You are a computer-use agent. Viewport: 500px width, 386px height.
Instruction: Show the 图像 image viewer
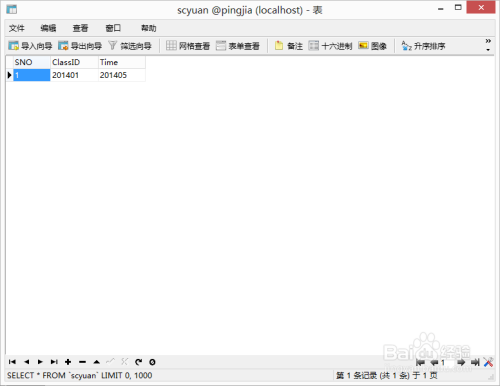point(372,46)
